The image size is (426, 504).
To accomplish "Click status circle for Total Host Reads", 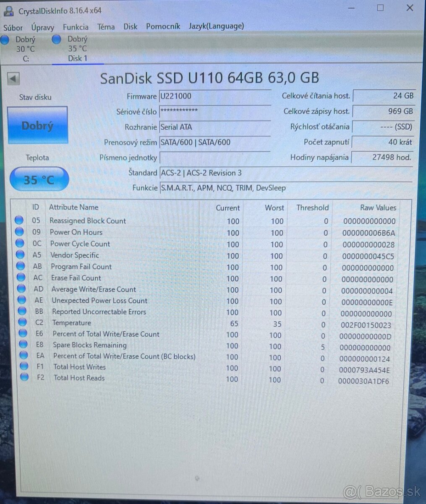I will 24,377.
